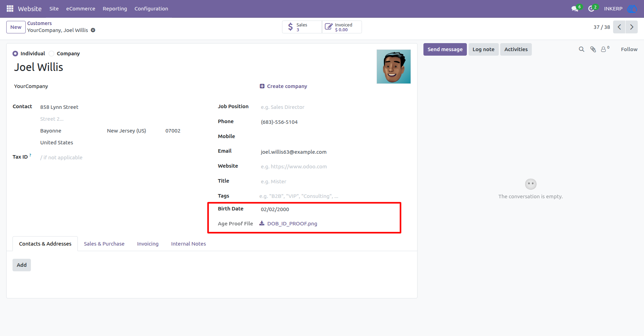The height and width of the screenshot is (336, 644).
Task: Open the Website app menu
Action: pyautogui.click(x=30, y=9)
